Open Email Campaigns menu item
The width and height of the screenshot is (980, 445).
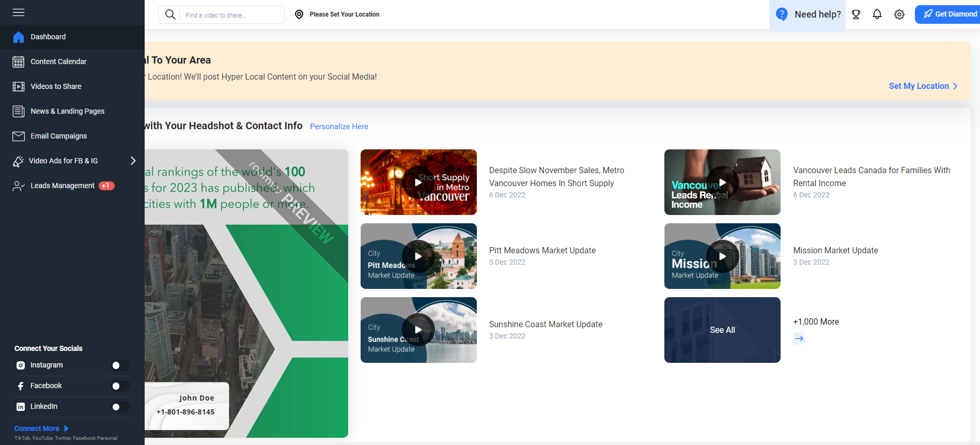click(58, 136)
